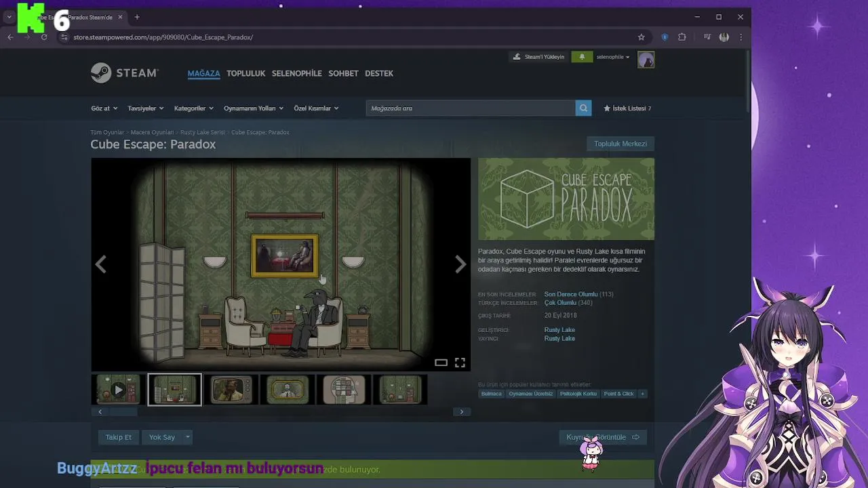Open the Çok Olumlu Turkish reviews link
The width and height of the screenshot is (868, 488).
pos(560,303)
